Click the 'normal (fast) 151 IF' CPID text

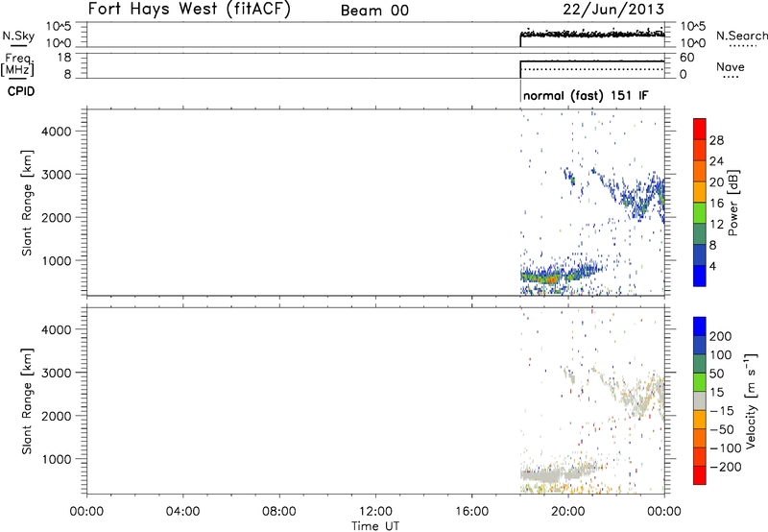coord(586,95)
